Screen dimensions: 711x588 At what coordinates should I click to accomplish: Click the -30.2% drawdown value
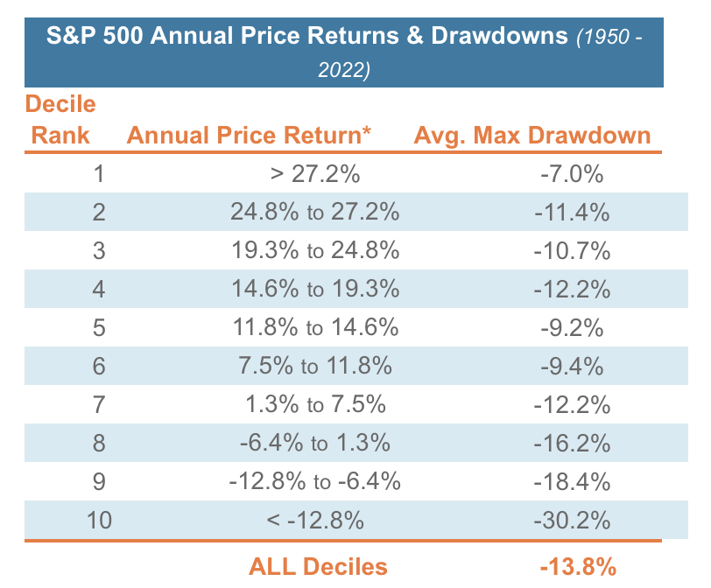[573, 521]
